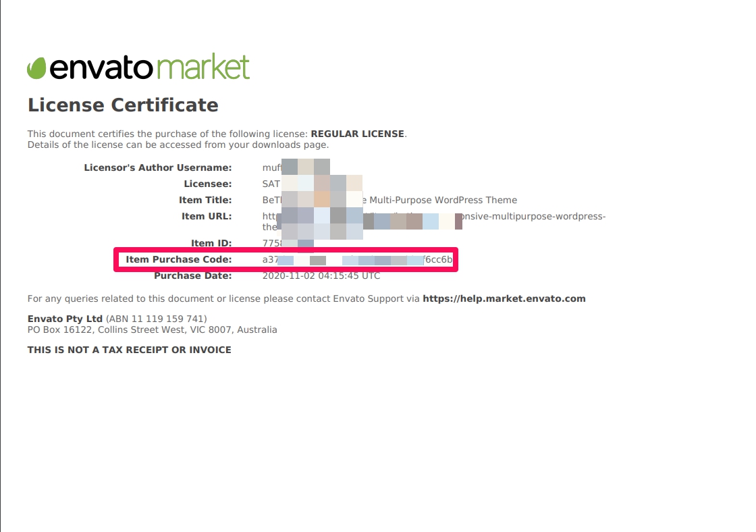Click the 'License Certificate' heading
756x532 pixels.
[123, 105]
